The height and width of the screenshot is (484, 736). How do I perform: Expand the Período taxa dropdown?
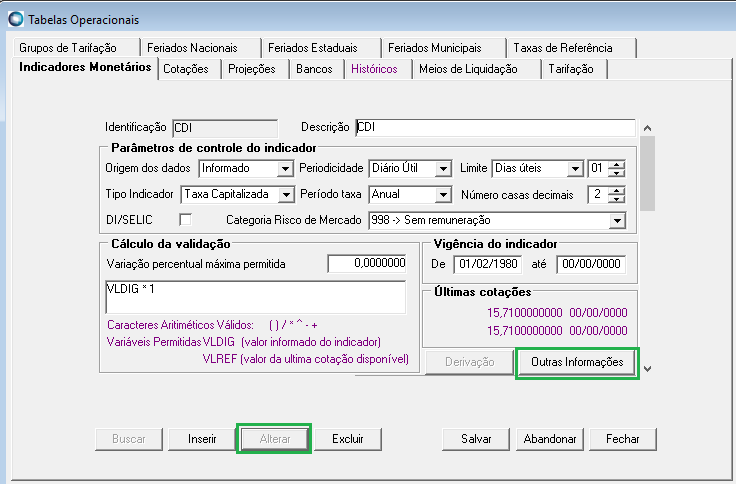tap(443, 195)
